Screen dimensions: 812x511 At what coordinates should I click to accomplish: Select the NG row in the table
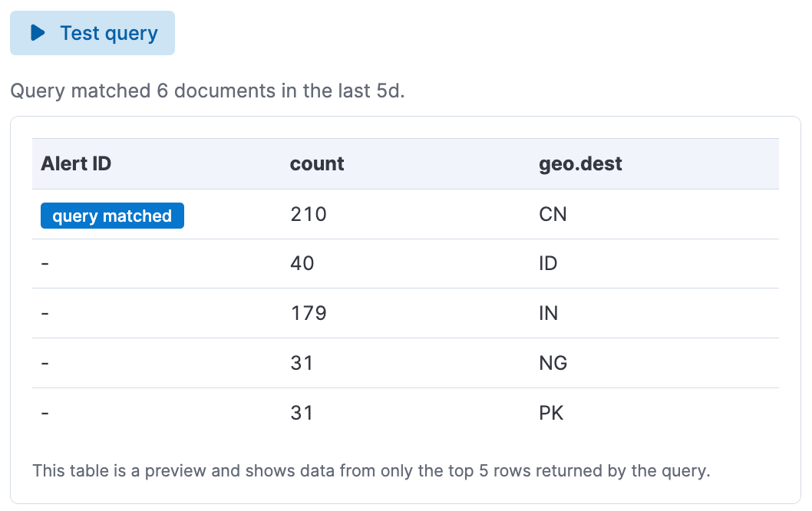pyautogui.click(x=405, y=362)
